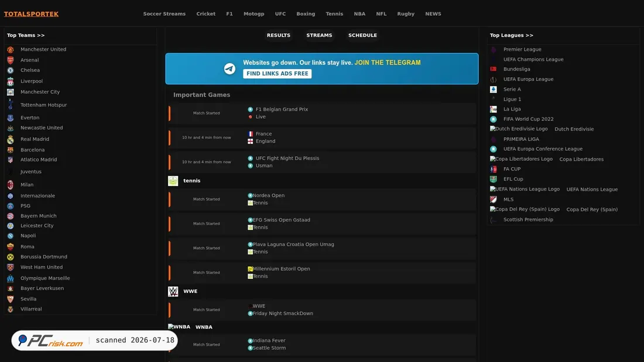This screenshot has width=644, height=362.
Task: Click the FA CUP logo icon
Action: [x=494, y=169]
